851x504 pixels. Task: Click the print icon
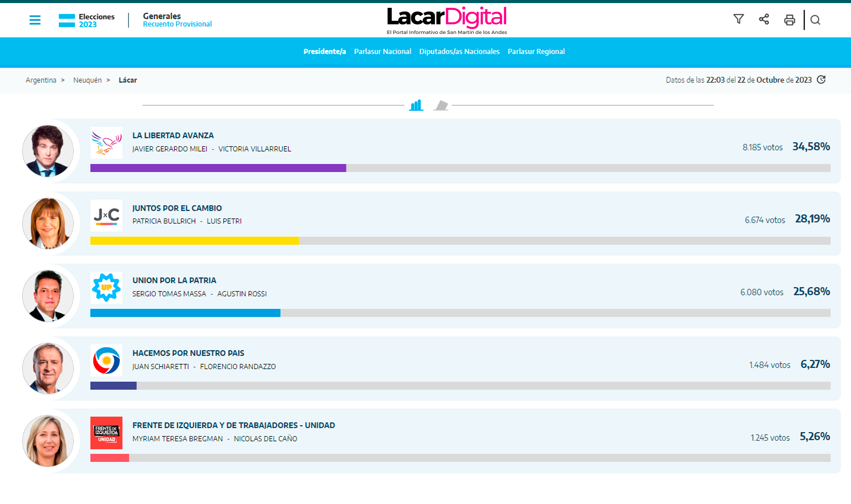[x=789, y=20]
